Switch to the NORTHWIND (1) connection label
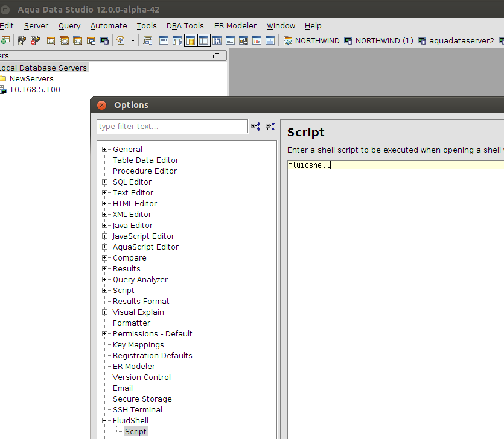The height and width of the screenshot is (439, 504). tap(384, 41)
